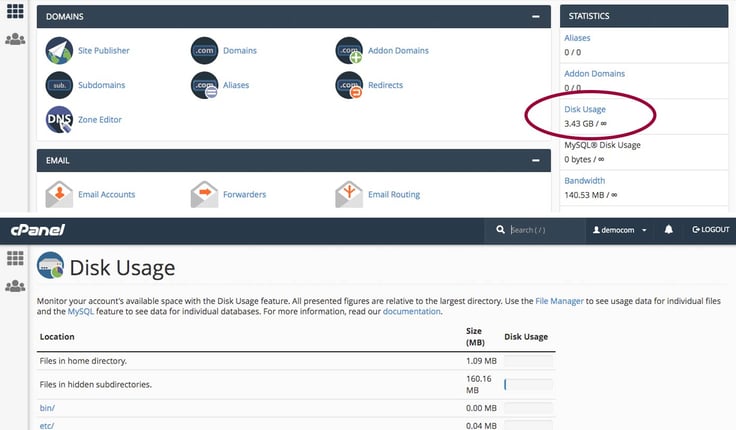Click the 3.43 GB disk usage value

tap(585, 123)
